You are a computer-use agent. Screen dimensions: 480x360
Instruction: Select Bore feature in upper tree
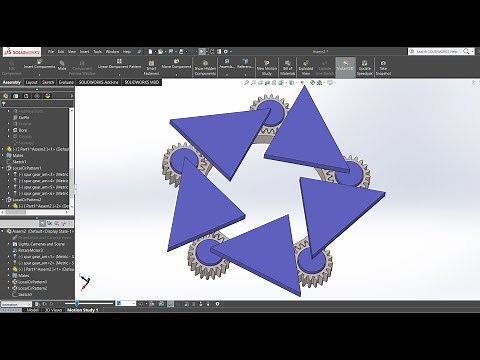[23, 130]
